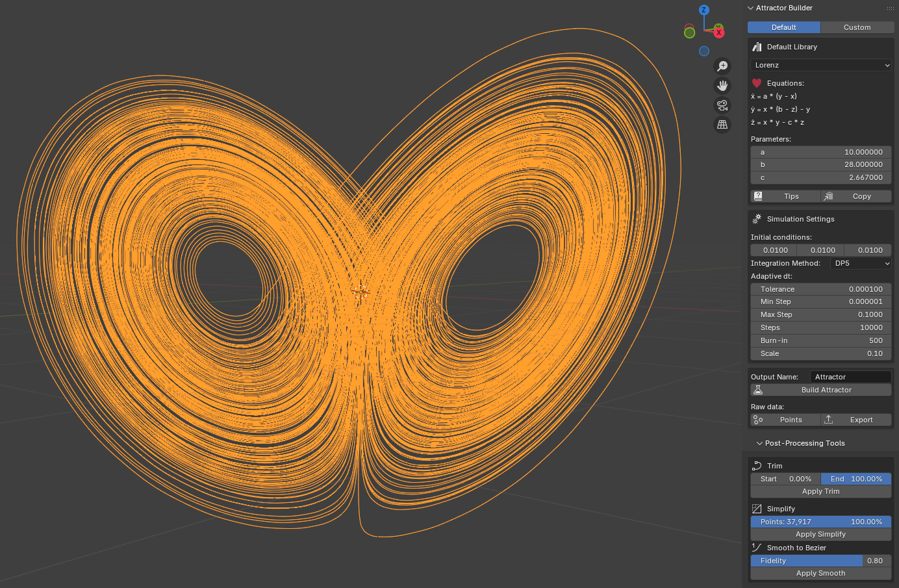Open the Lorenz attractor library dropdown
This screenshot has width=899, height=588.
coord(820,65)
